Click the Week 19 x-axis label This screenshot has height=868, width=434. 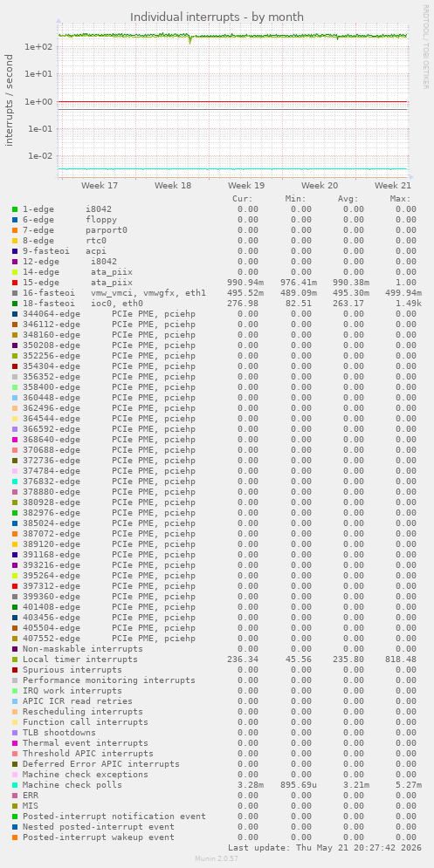(x=246, y=186)
